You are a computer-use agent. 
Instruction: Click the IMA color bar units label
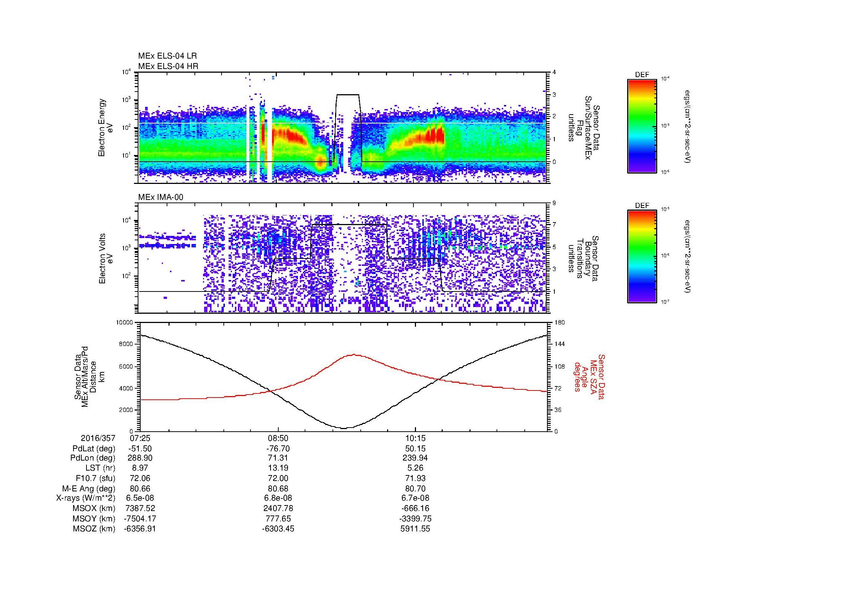click(x=688, y=257)
